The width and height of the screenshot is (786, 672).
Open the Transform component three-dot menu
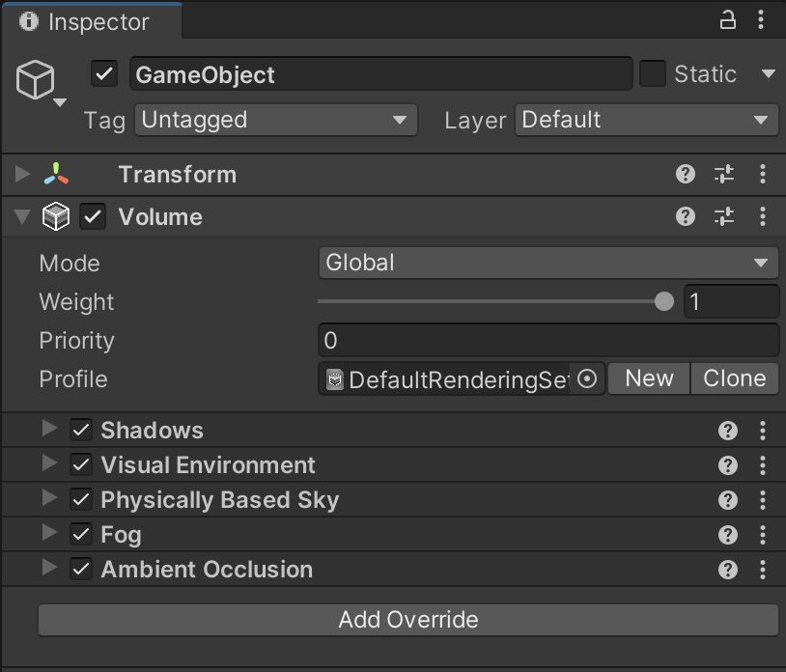click(763, 175)
